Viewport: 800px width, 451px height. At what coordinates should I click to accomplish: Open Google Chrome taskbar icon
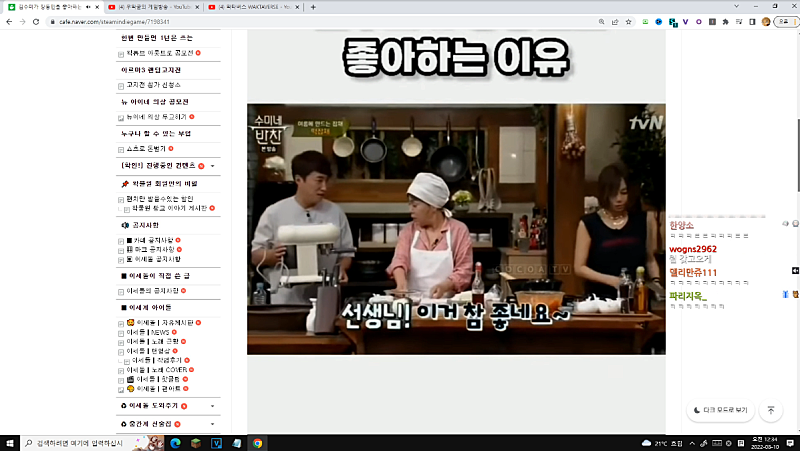click(x=257, y=443)
